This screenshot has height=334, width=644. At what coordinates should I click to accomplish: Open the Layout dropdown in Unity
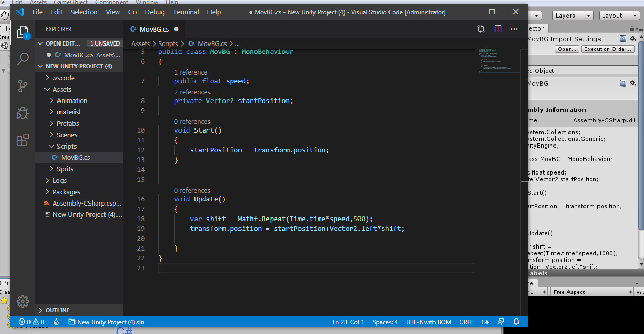pos(619,16)
